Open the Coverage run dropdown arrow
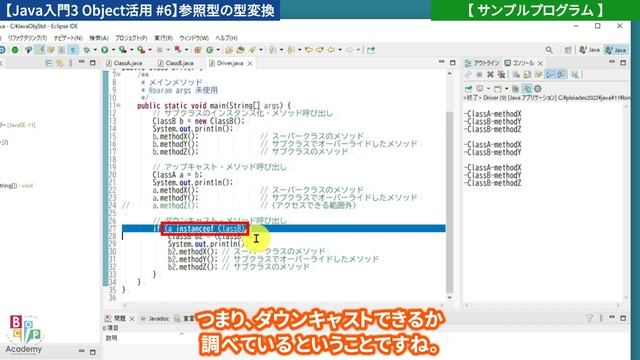 coord(132,50)
